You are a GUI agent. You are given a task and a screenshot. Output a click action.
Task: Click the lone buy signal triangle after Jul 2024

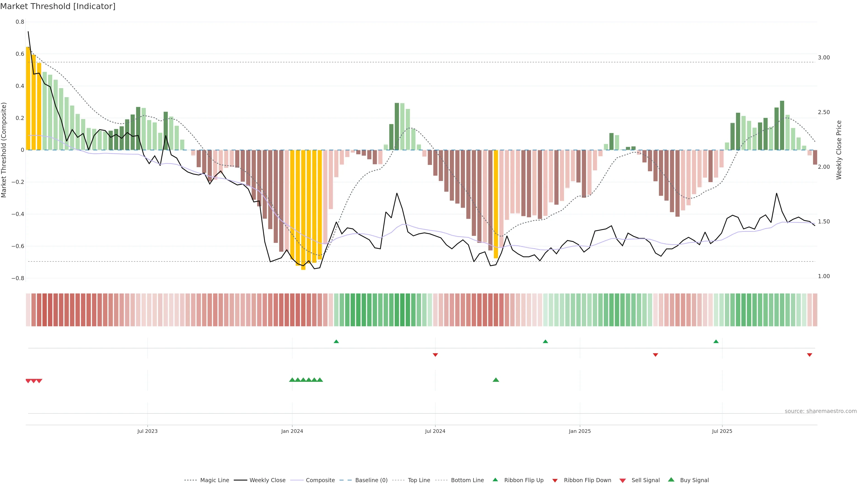click(x=496, y=380)
